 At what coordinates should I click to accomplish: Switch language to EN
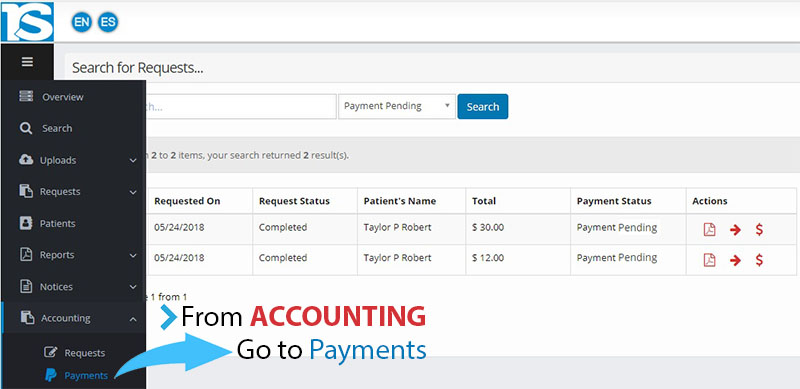point(82,22)
